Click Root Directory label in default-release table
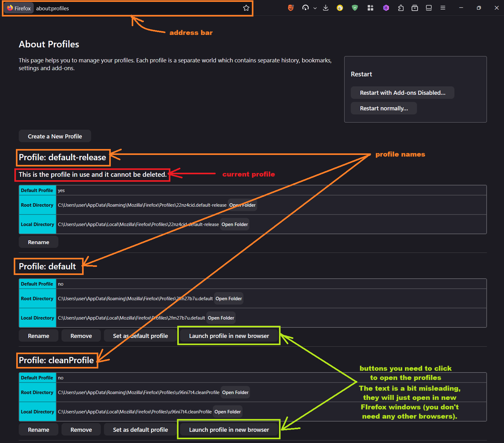This screenshot has width=504, height=443. coord(37,205)
